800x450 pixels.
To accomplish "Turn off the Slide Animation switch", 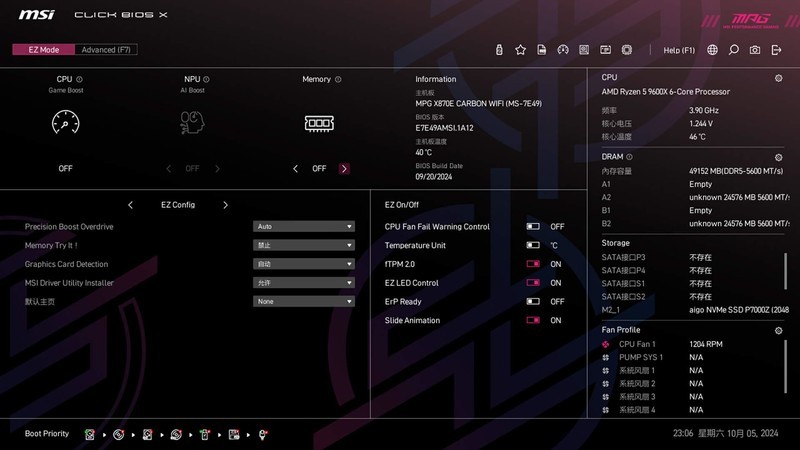I will point(533,320).
